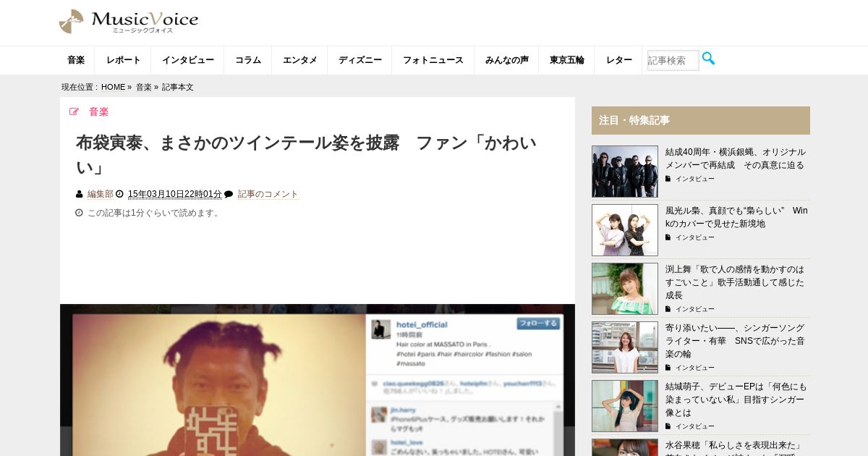Click the 編集部 author link

click(101, 194)
